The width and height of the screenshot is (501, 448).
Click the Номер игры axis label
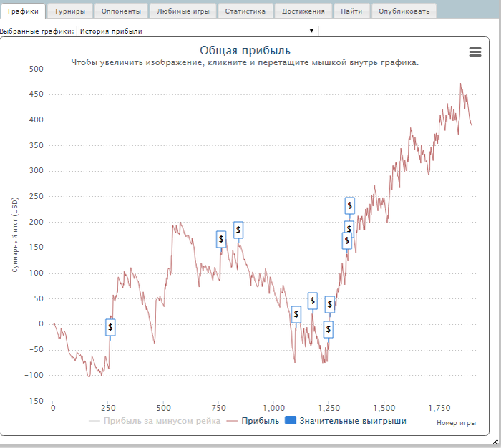point(457,423)
